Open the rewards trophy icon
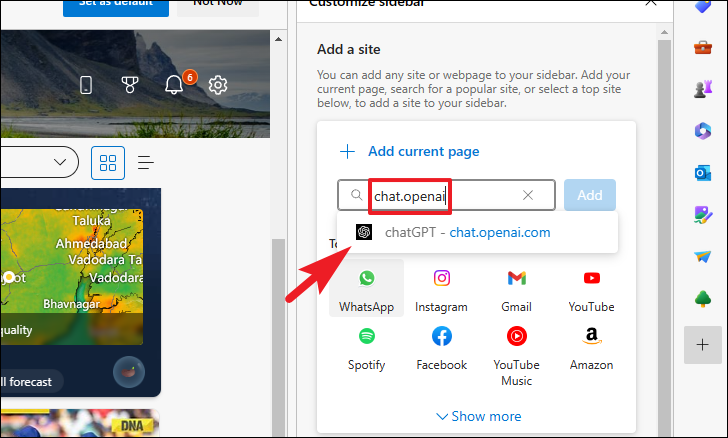This screenshot has width=728, height=438. pos(130,85)
